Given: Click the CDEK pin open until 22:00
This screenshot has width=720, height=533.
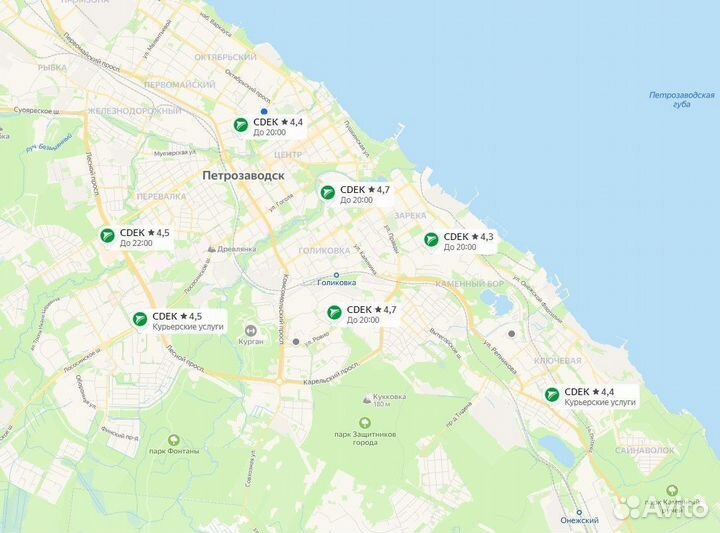Looking at the screenshot, I should [107, 236].
